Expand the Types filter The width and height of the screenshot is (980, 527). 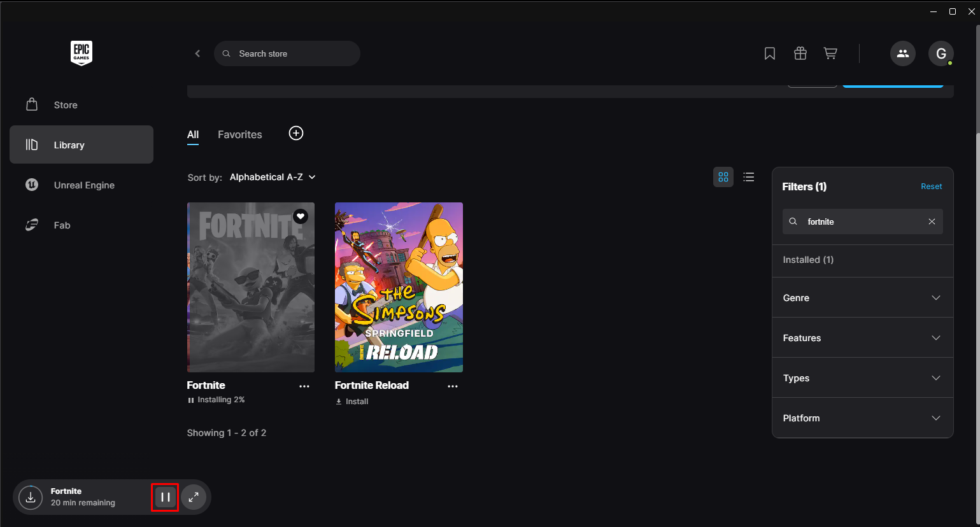863,378
